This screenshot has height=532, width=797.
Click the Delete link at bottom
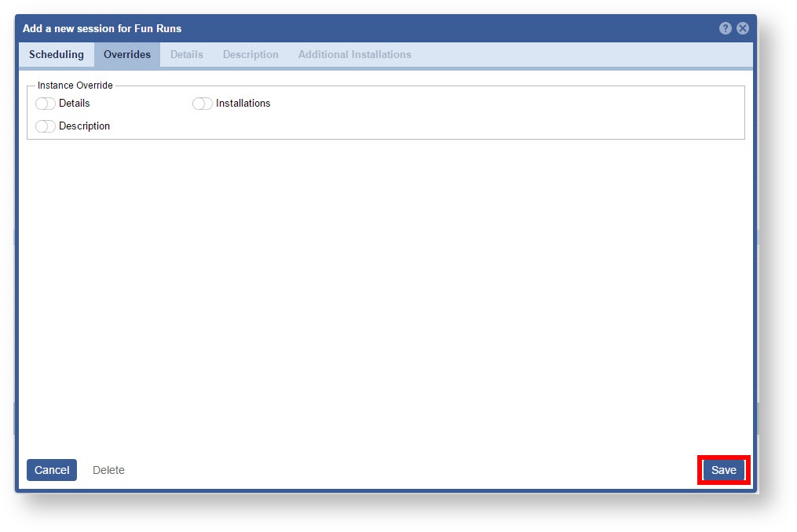pyautogui.click(x=108, y=470)
